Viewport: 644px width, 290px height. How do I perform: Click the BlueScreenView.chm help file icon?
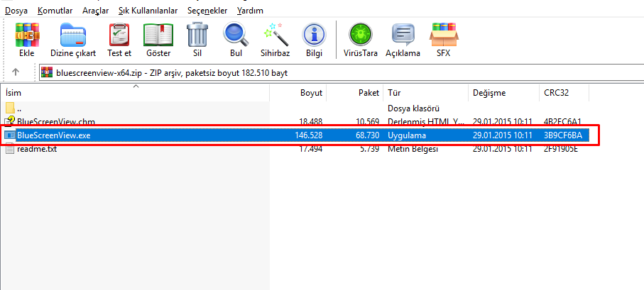[x=10, y=121]
